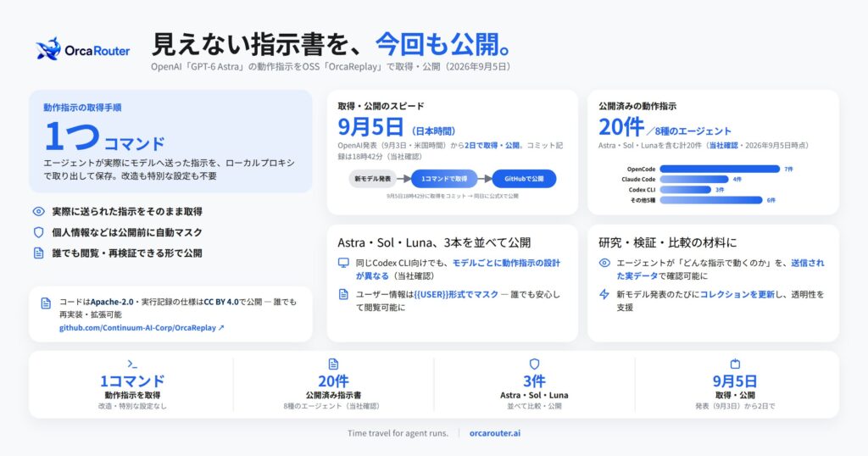
Task: Click 公開済み指示書 label in bottom bar
Action: [x=333, y=395]
